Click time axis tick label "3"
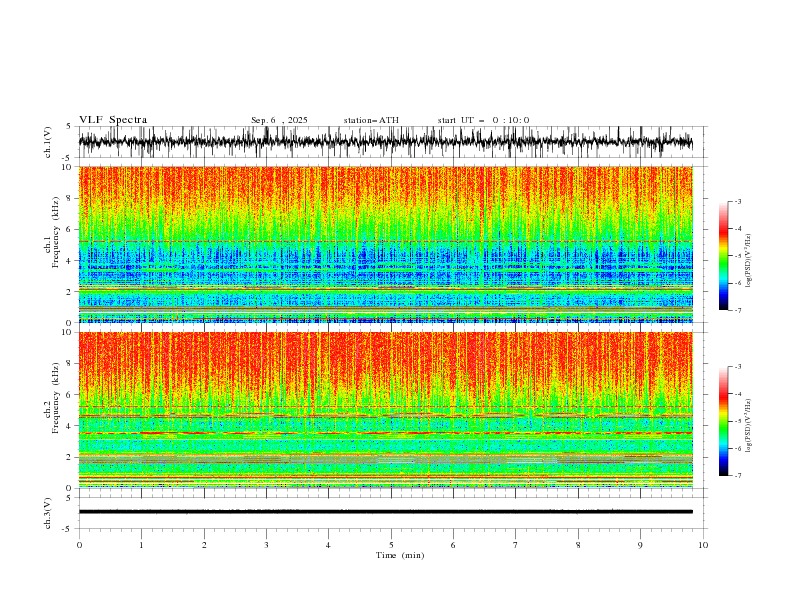792x612 pixels. click(266, 545)
